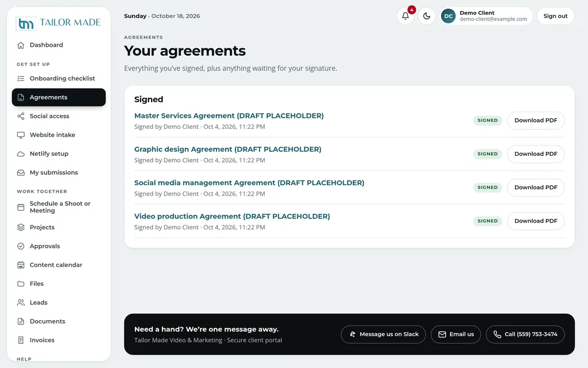The width and height of the screenshot is (588, 368).
Task: Click the Tailor Made logo
Action: pos(58,23)
